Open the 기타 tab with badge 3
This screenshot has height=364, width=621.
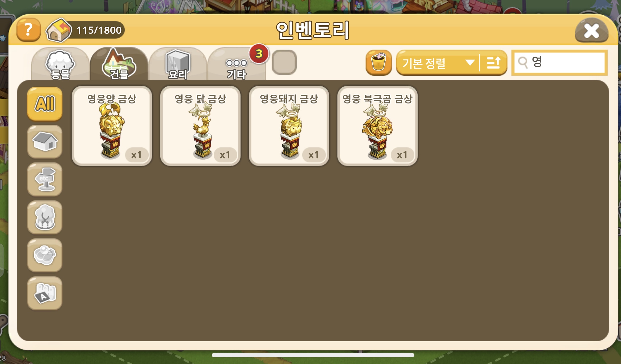[x=237, y=64]
